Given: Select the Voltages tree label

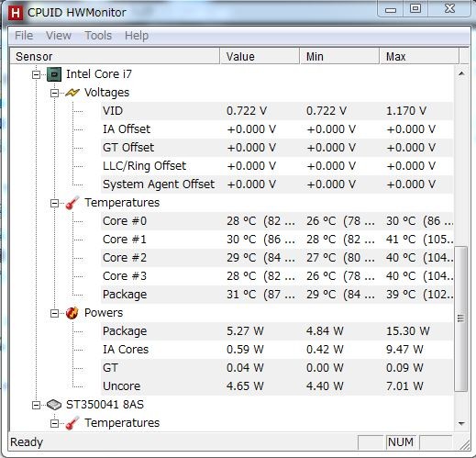Looking at the screenshot, I should coord(106,93).
